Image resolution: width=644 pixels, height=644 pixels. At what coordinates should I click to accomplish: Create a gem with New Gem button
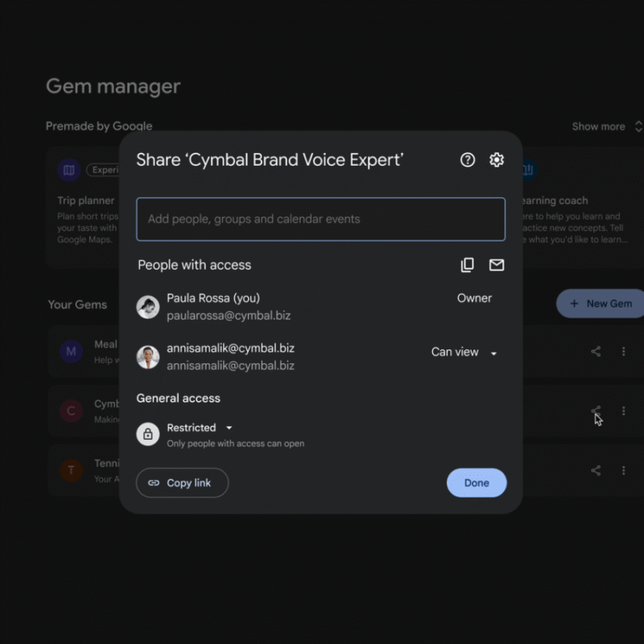tap(599, 303)
